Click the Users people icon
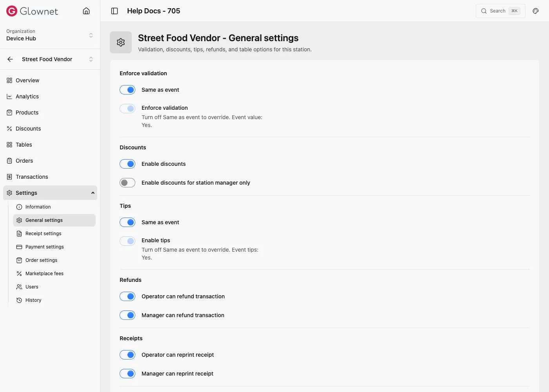The width and height of the screenshot is (549, 392). (19, 287)
